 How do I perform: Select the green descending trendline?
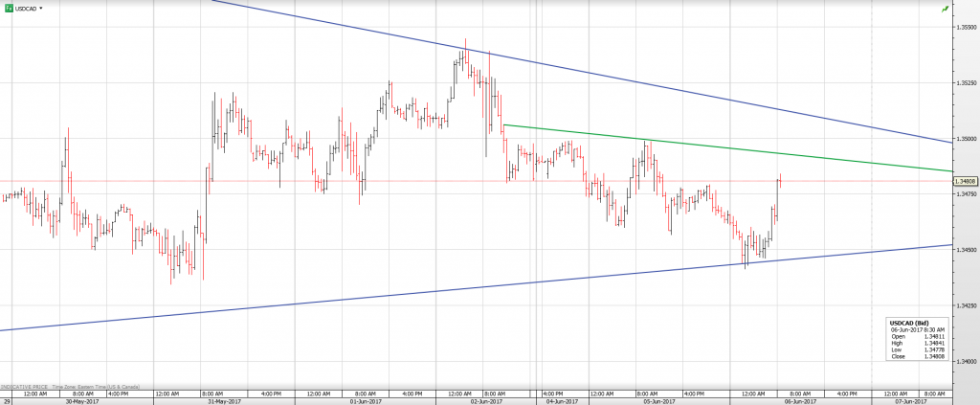click(x=727, y=146)
